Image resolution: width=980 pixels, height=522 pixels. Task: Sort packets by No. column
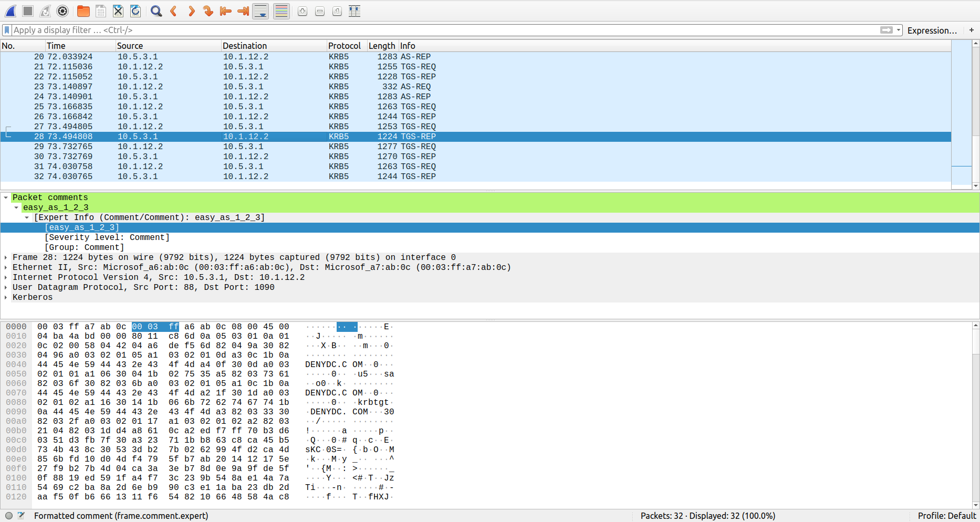click(x=23, y=46)
